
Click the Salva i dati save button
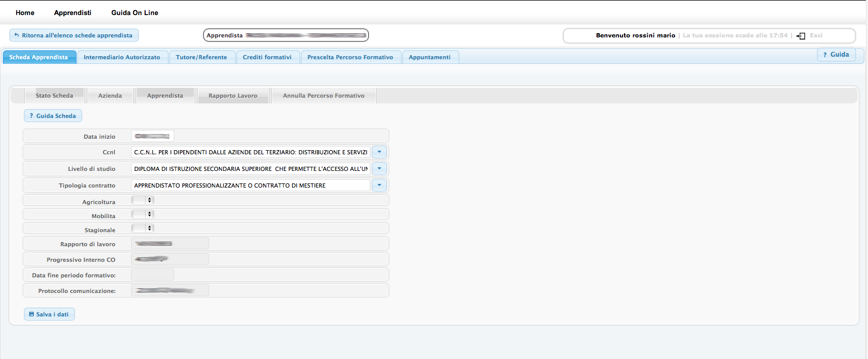tap(49, 314)
